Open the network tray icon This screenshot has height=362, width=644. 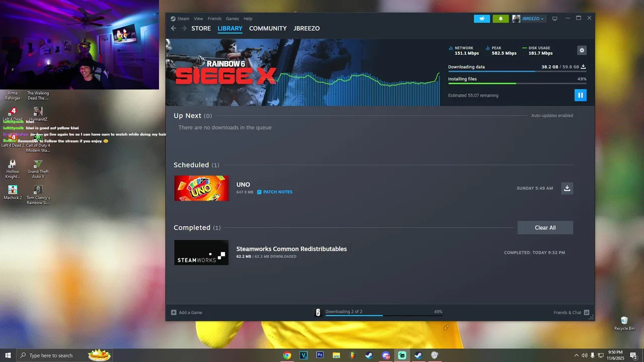tap(600, 355)
